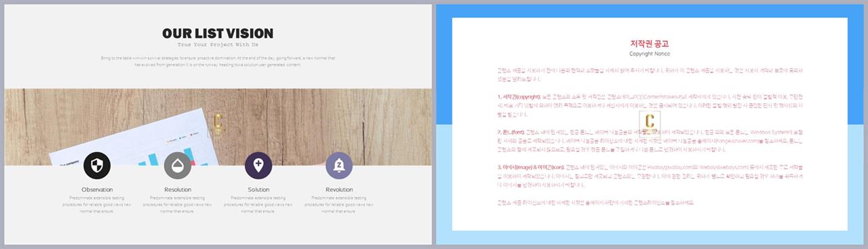The height and width of the screenshot is (249, 868).
Task: Select the description text under Observation
Action: [97, 204]
